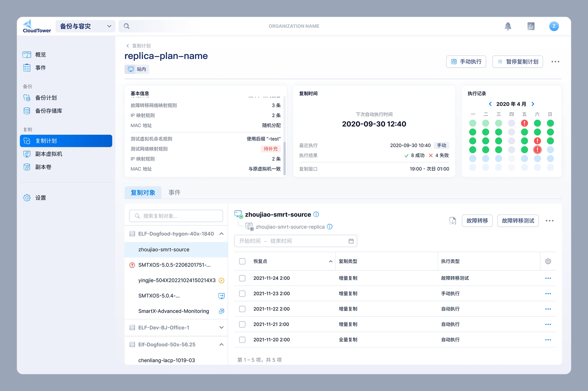Click the notification bell icon
Screen dimensions: 588x391
[x=508, y=26]
